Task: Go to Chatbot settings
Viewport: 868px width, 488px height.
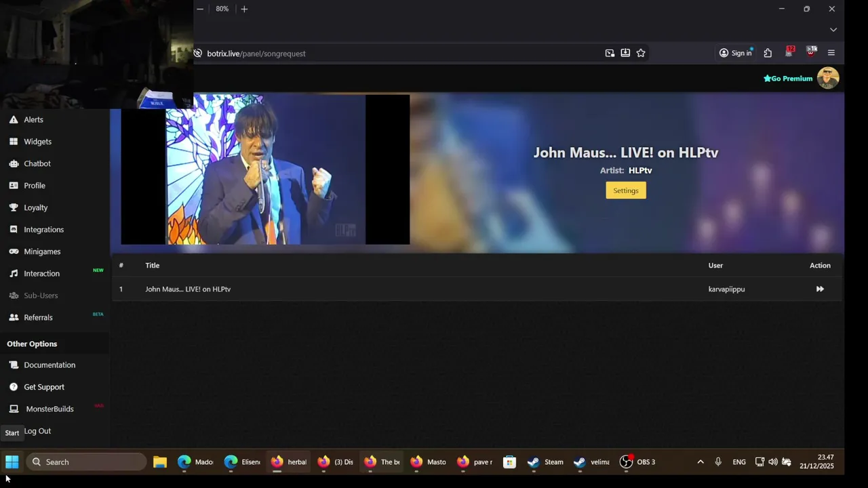Action: [37, 163]
